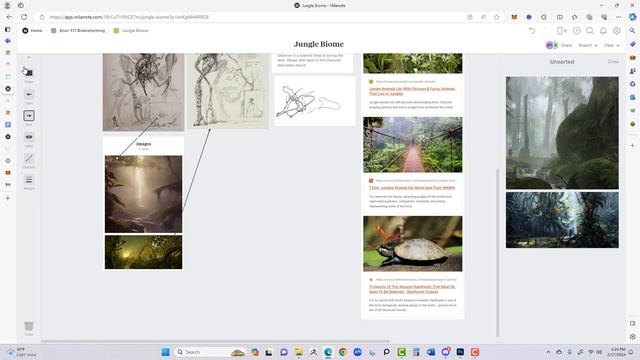Image resolution: width=640 pixels, height=360 pixels.
Task: Open Jungle Animals List link
Action: click(412, 91)
